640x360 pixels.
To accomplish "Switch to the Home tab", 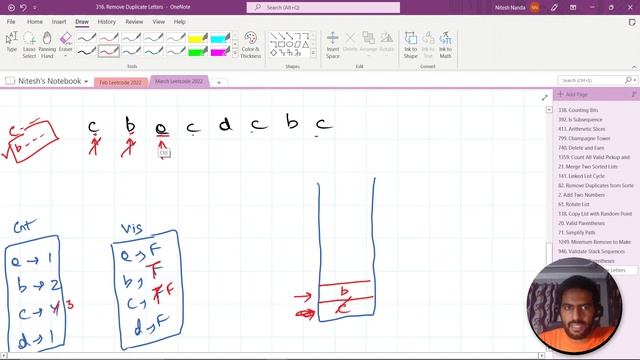I will pyautogui.click(x=35, y=22).
